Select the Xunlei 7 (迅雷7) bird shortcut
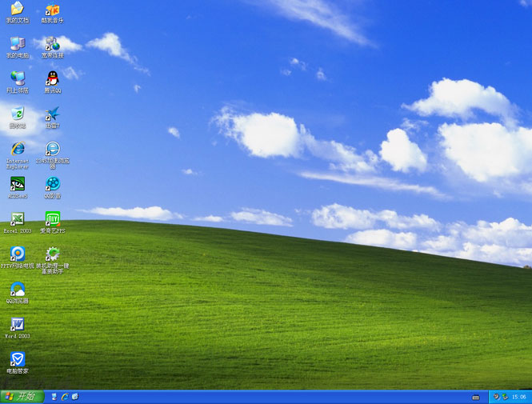This screenshot has width=532, height=404. [53, 118]
